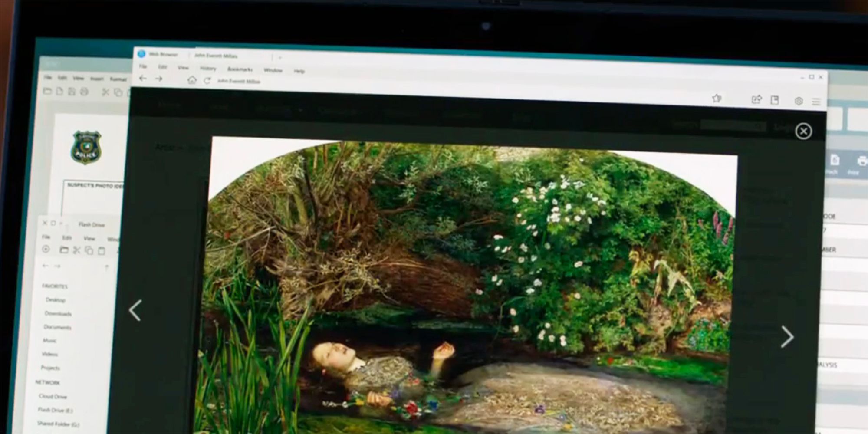
Task: Click the cut scissors icon in the document editor
Action: (x=105, y=92)
